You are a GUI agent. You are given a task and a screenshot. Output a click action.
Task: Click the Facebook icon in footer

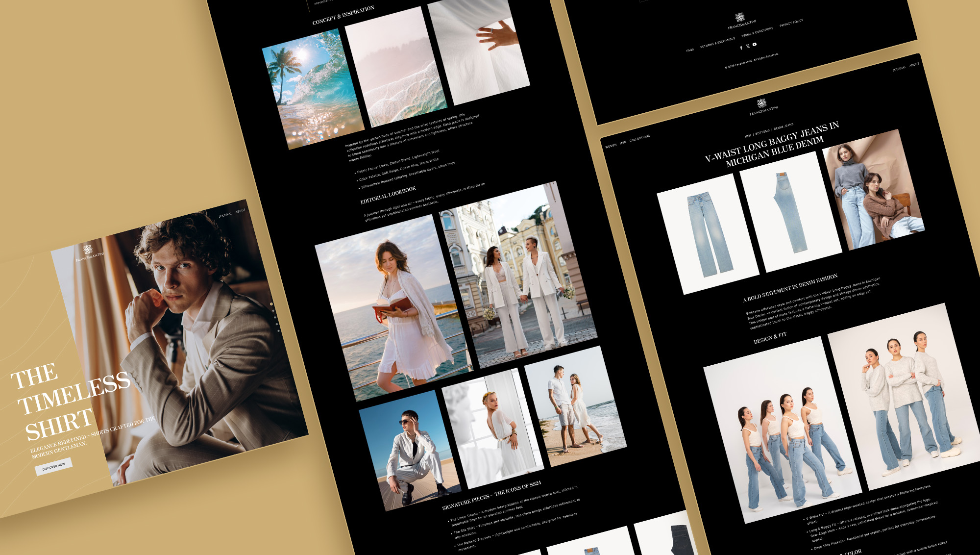(741, 48)
